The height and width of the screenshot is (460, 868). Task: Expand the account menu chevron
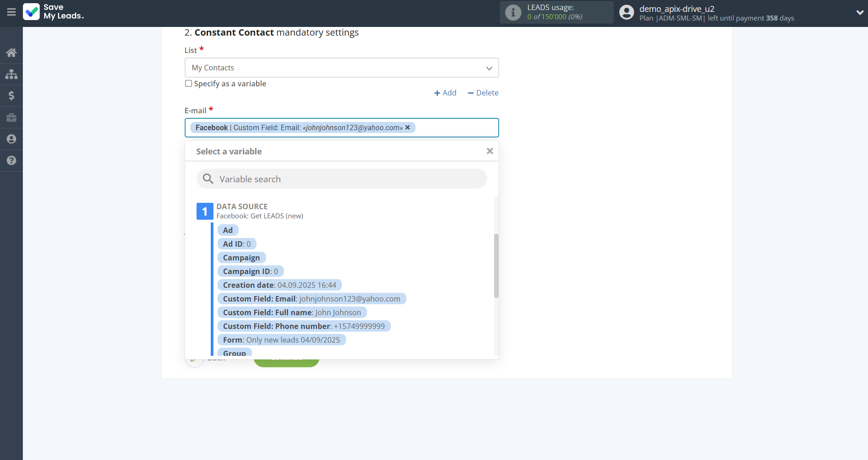859,13
